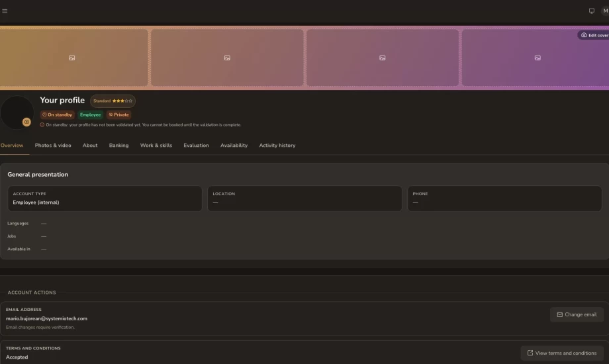The image size is (609, 364).
Task: Click the Edit cover button
Action: (594, 35)
